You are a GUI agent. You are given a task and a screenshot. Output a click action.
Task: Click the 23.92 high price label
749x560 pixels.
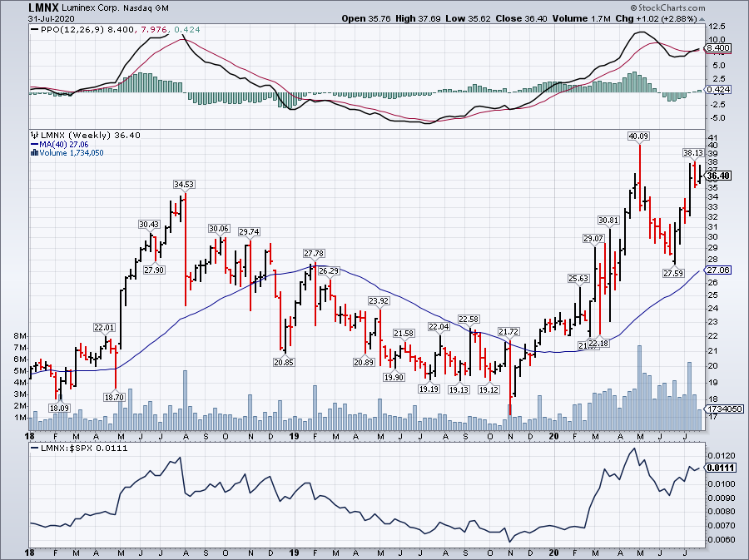point(379,300)
